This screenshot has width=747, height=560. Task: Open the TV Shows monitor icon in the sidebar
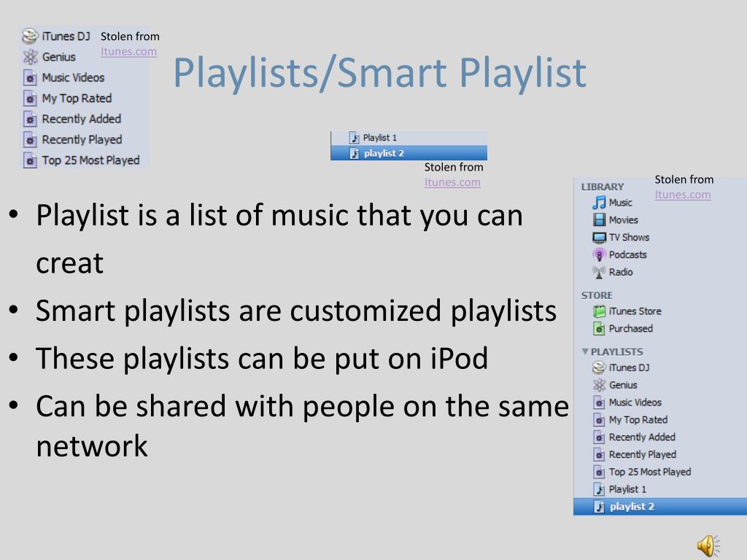[x=599, y=237]
